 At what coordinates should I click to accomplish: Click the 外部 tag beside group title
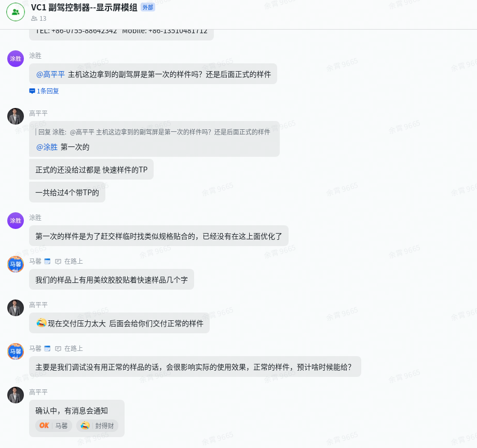(148, 7)
